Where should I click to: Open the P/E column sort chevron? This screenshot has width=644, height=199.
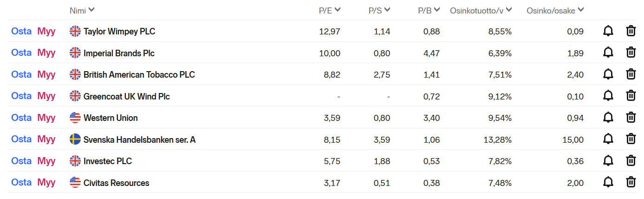click(338, 10)
